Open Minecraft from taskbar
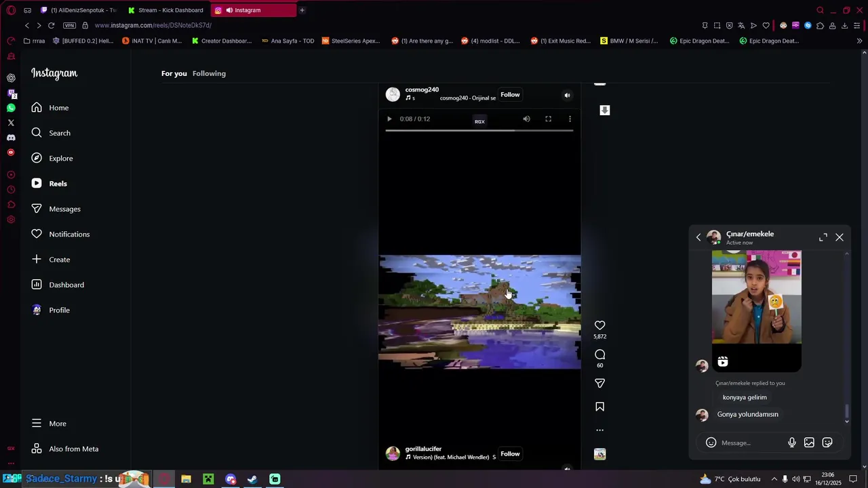The image size is (868, 488). click(208, 479)
